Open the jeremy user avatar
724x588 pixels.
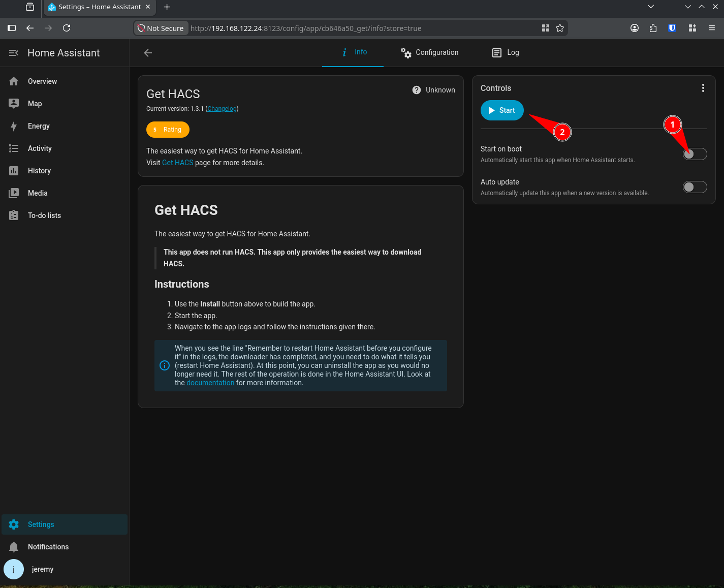click(x=14, y=569)
